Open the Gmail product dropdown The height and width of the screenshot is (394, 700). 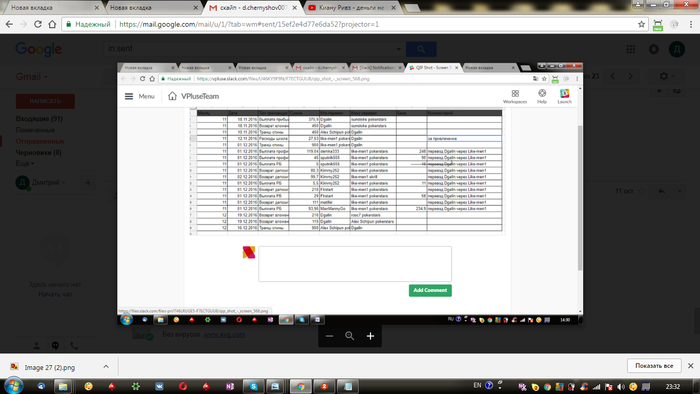click(x=32, y=77)
